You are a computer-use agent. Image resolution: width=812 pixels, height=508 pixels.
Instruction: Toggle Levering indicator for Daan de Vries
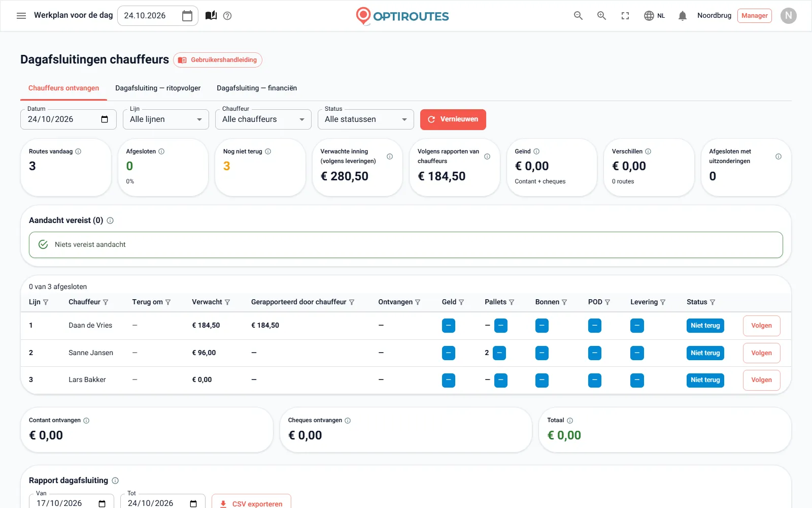[x=637, y=326]
